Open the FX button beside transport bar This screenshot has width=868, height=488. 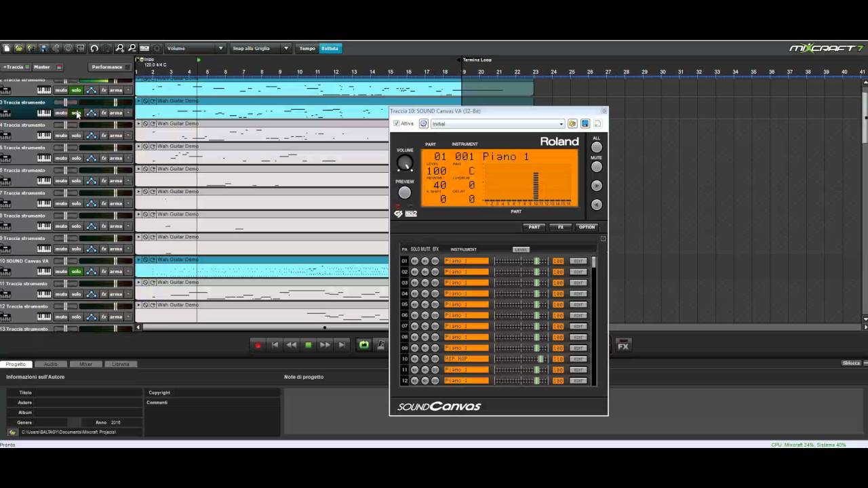click(623, 346)
